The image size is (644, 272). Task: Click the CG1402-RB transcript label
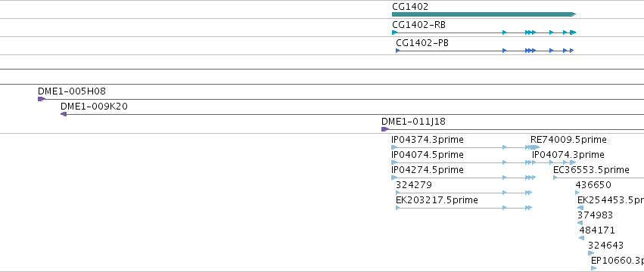tap(419, 25)
